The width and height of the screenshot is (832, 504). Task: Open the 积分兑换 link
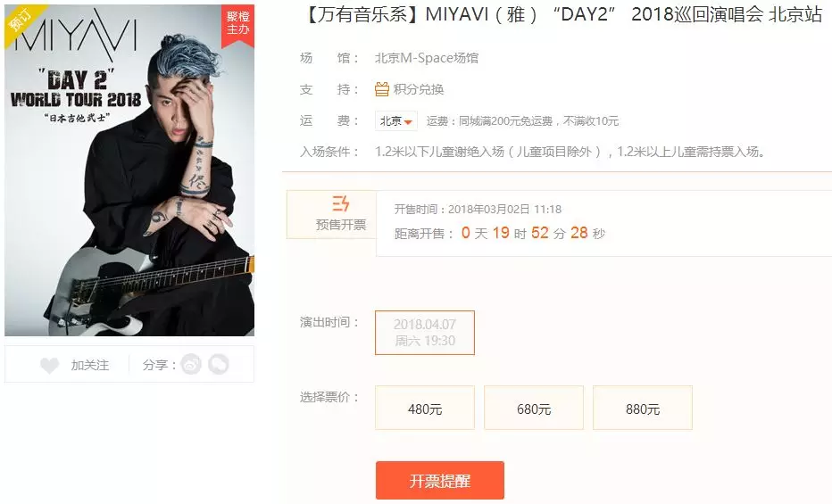click(x=419, y=89)
